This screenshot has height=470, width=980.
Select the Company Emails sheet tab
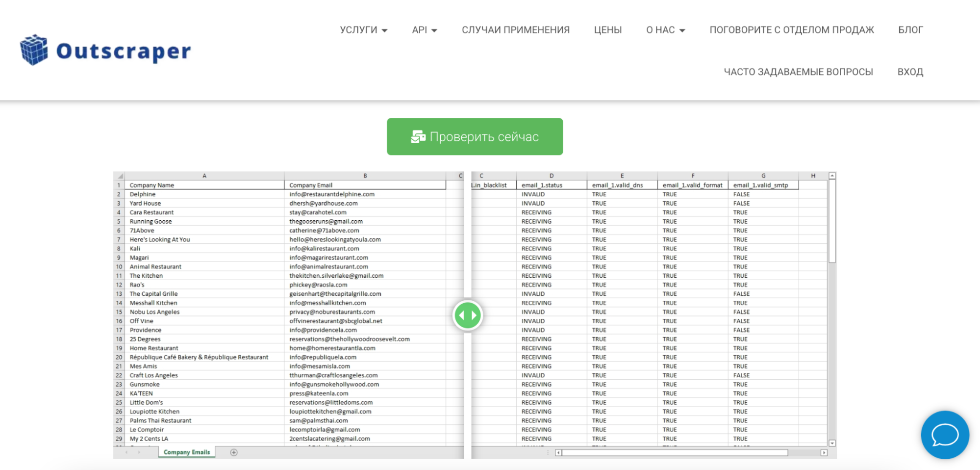[187, 452]
